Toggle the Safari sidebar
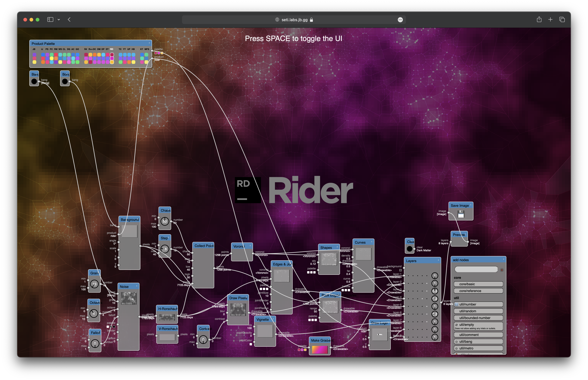The image size is (588, 380). [x=50, y=20]
